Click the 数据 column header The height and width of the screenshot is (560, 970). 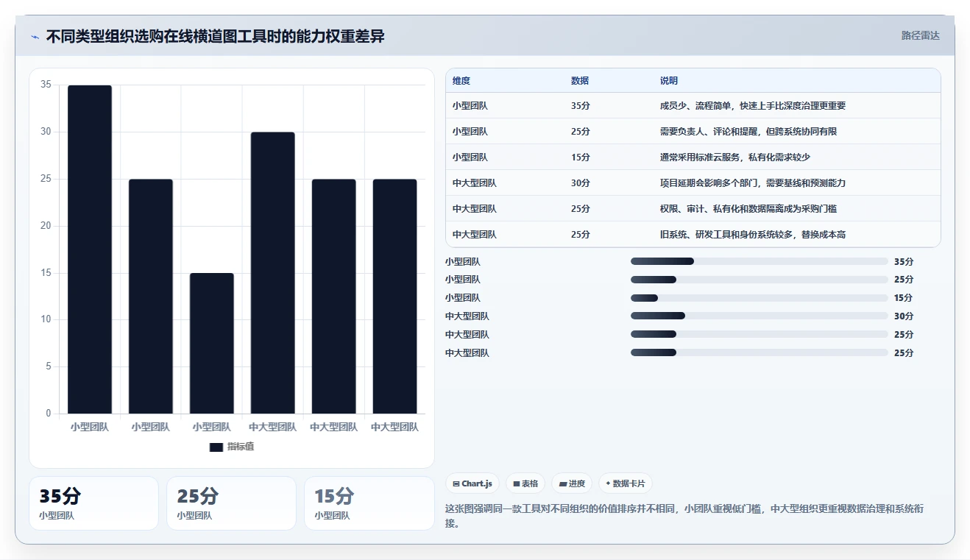coord(580,80)
